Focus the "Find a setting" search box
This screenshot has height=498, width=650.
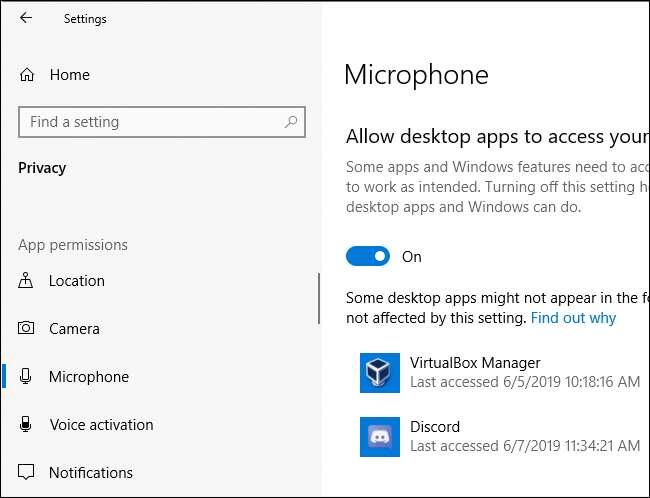pos(150,122)
